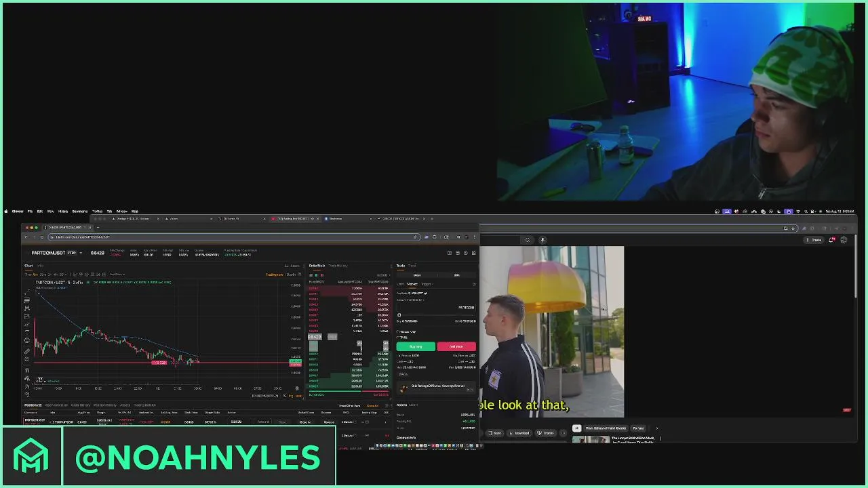
Task: Bookmark the trading page with star icon
Action: (x=415, y=237)
